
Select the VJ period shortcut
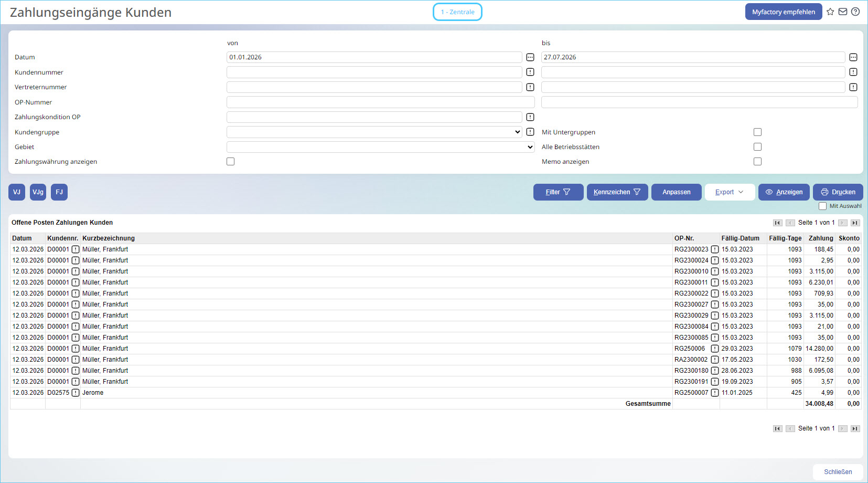click(x=17, y=192)
